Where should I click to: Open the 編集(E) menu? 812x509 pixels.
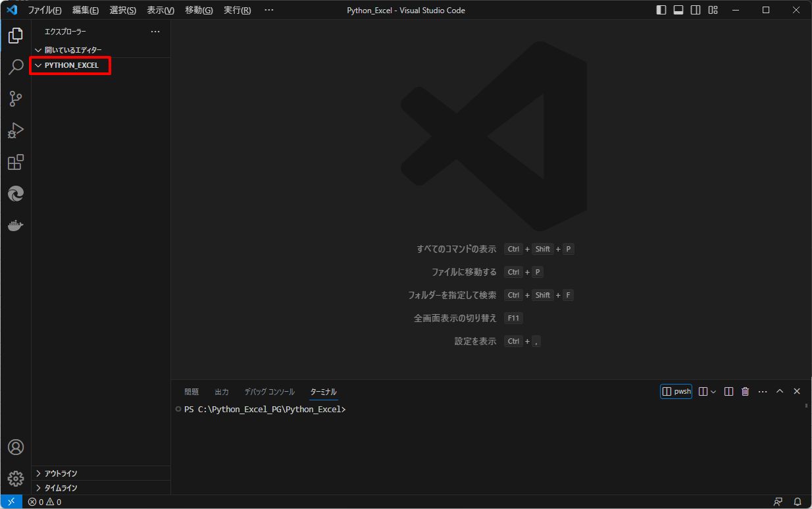pyautogui.click(x=86, y=10)
